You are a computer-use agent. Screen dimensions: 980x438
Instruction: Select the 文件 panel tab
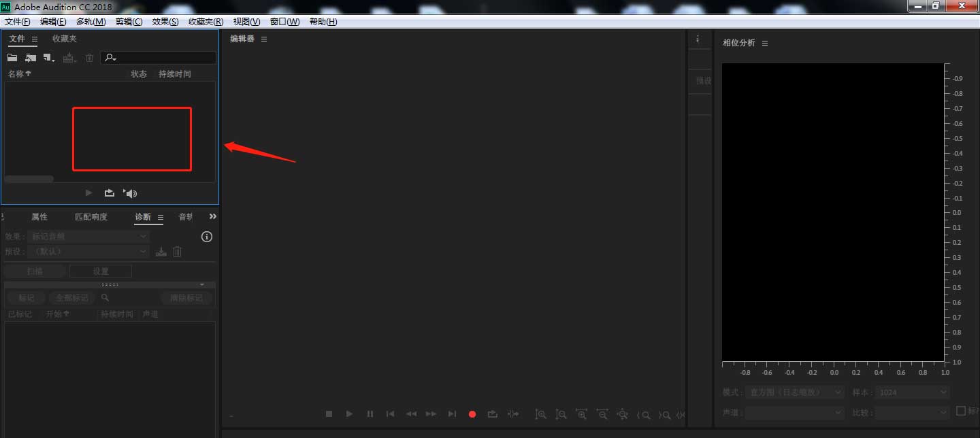coord(17,39)
